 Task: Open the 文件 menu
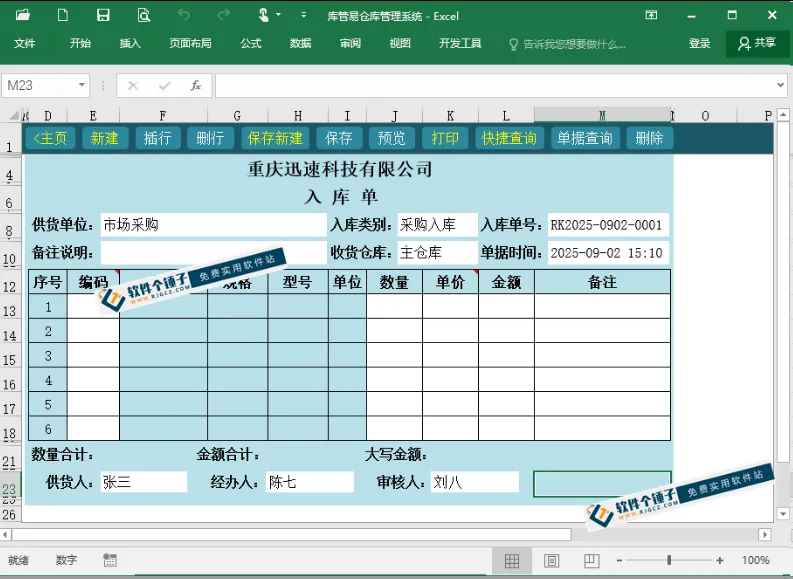(x=24, y=43)
